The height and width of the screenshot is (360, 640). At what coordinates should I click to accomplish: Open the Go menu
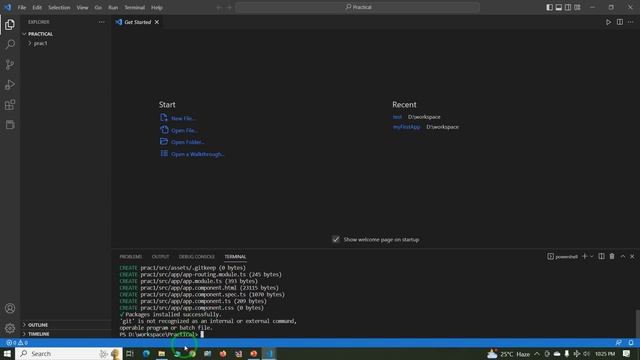pos(98,7)
